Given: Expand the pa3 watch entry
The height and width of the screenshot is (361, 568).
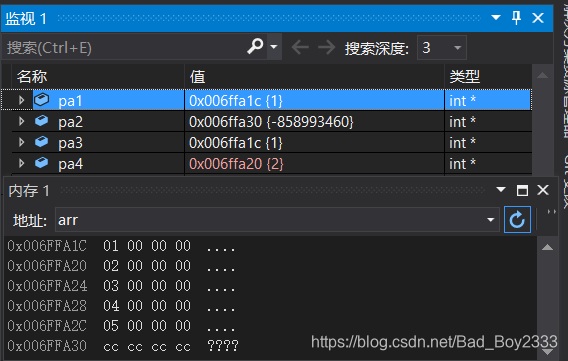Looking at the screenshot, I should [21, 142].
